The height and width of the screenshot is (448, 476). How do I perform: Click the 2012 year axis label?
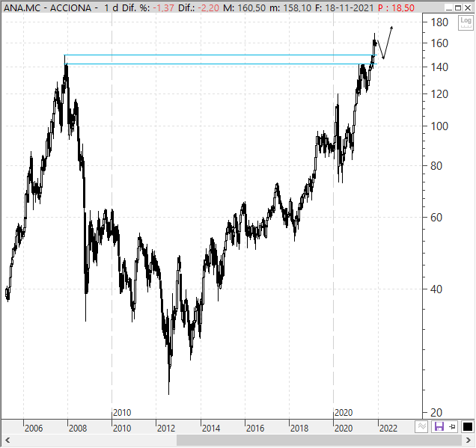tap(166, 429)
